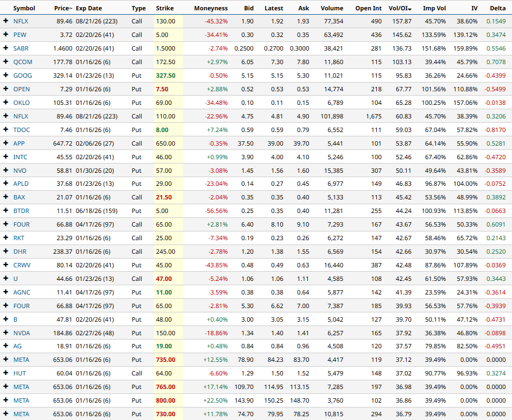Image resolution: width=512 pixels, height=420 pixels.
Task: Open the QCOM symbol link
Action: point(23,62)
